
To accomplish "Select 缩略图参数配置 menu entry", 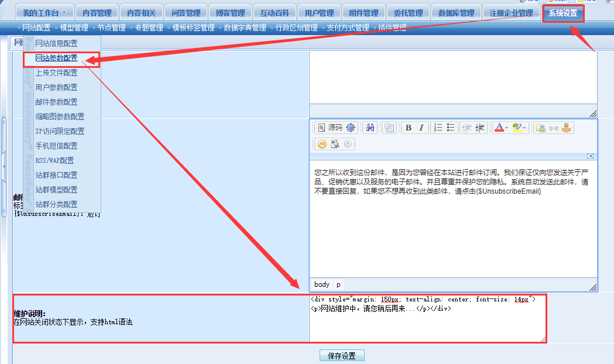I will pyautogui.click(x=60, y=116).
